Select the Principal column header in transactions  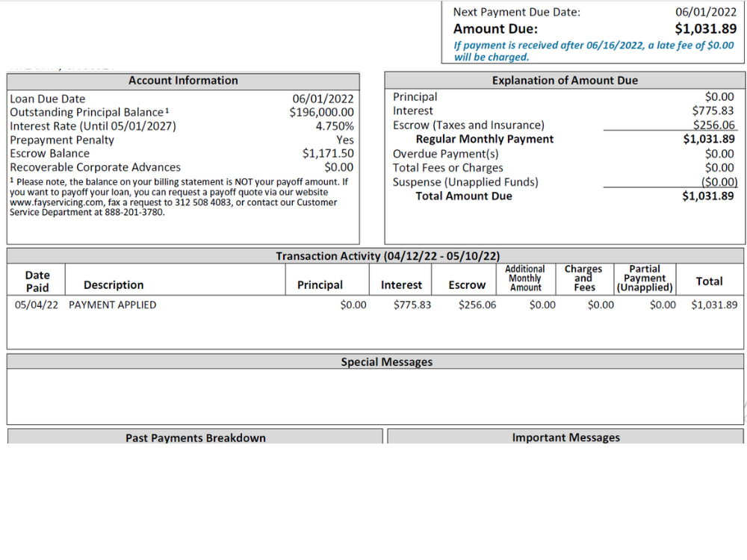pyautogui.click(x=320, y=284)
